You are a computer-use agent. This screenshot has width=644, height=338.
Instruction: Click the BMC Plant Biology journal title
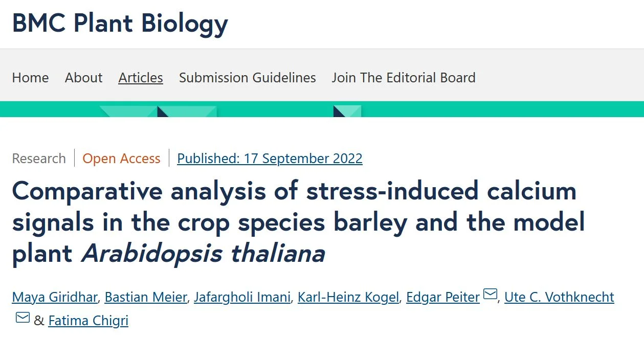click(120, 24)
